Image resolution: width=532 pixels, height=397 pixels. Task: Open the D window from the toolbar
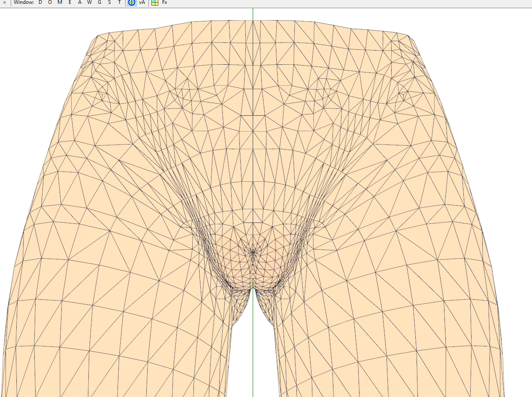tap(40, 3)
